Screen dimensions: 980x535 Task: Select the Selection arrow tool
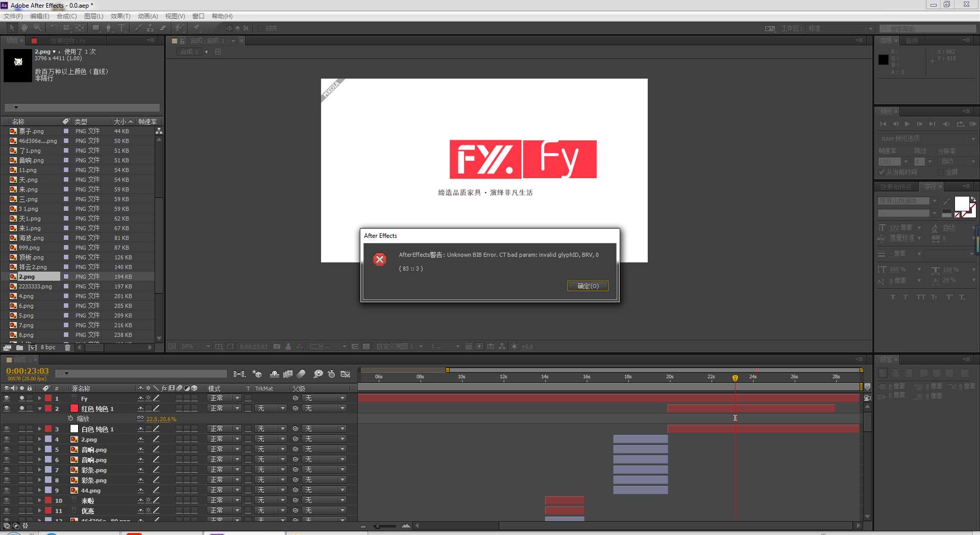pos(12,28)
